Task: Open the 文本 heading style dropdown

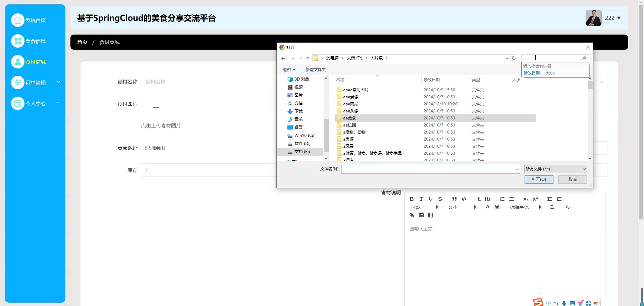Action: [x=462, y=207]
